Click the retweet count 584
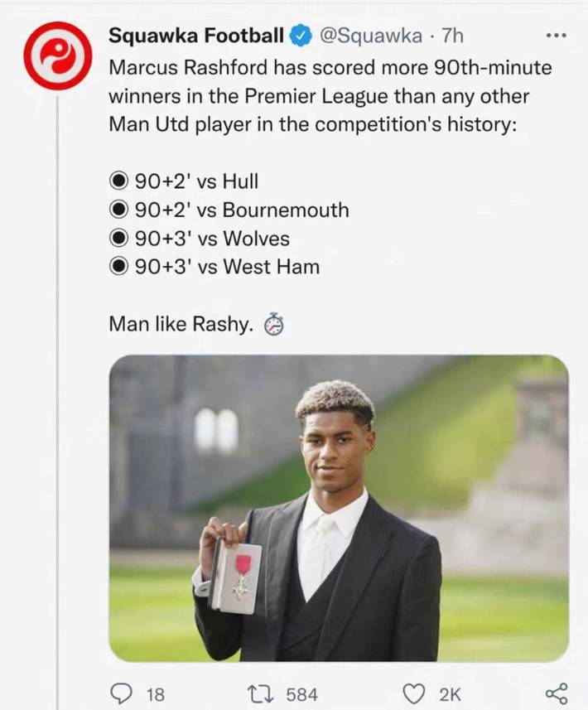The width and height of the screenshot is (588, 710). point(302,694)
